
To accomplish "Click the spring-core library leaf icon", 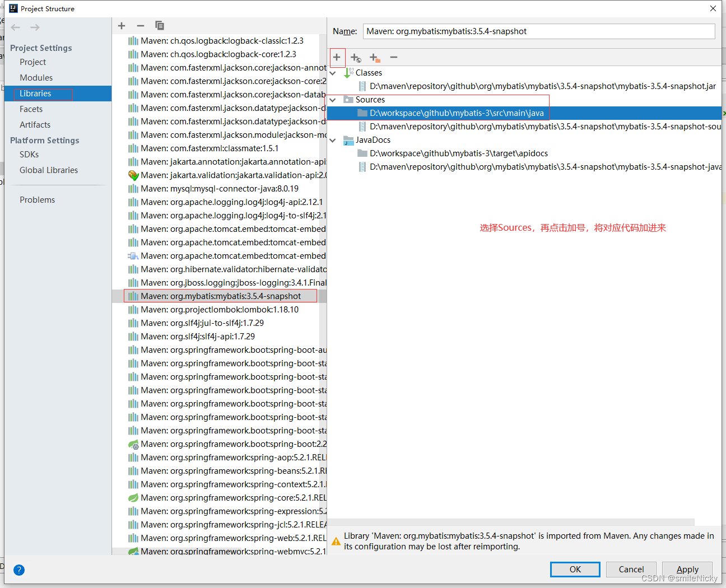I will click(133, 498).
